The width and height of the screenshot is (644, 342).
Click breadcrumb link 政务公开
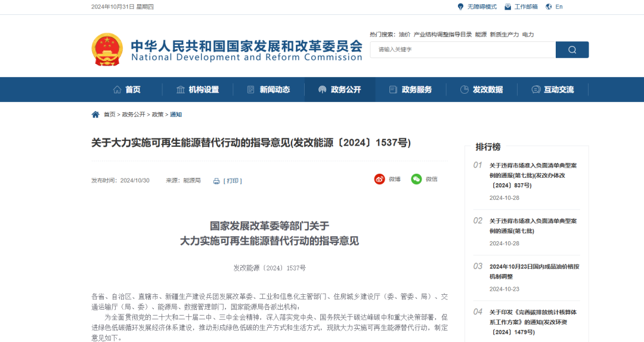pyautogui.click(x=134, y=114)
